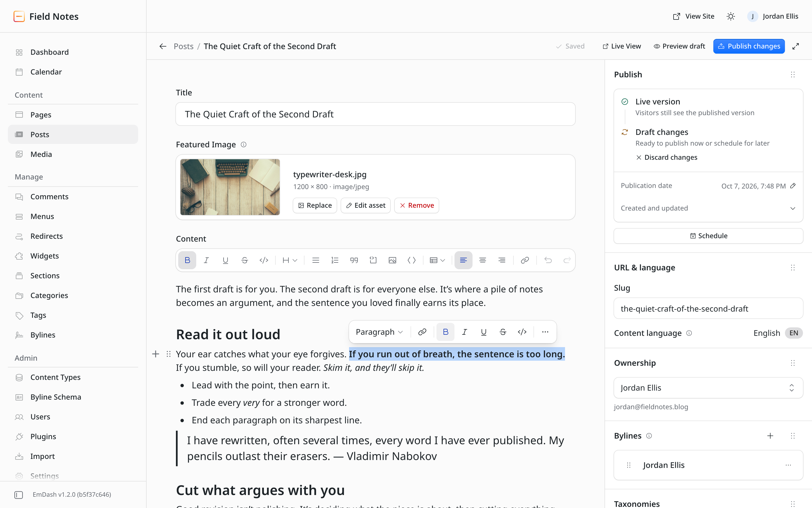Insert an image via toolbar image icon
Viewport: 812px width, 508px height.
[x=392, y=260]
